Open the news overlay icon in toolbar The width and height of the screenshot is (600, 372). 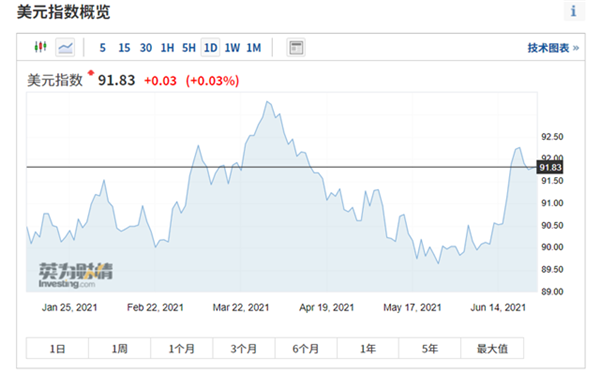pos(296,47)
